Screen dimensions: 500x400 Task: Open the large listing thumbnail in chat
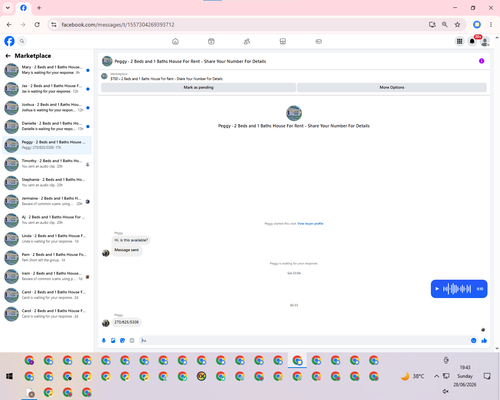pos(294,113)
